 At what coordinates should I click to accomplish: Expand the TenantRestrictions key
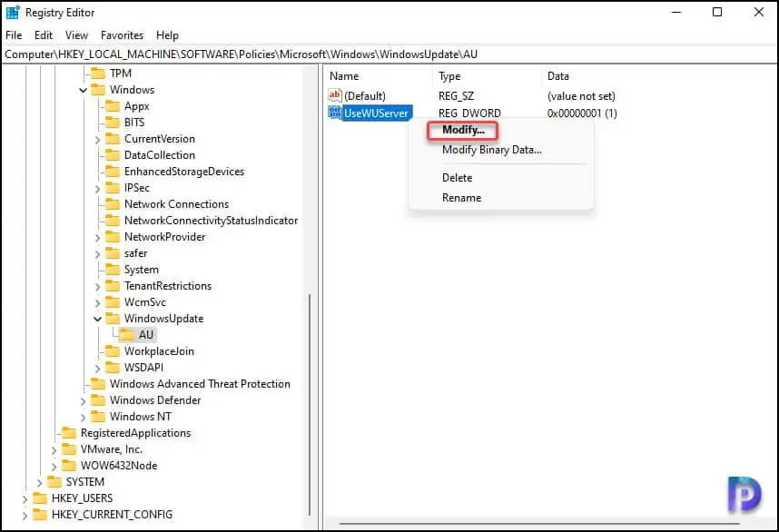(97, 287)
